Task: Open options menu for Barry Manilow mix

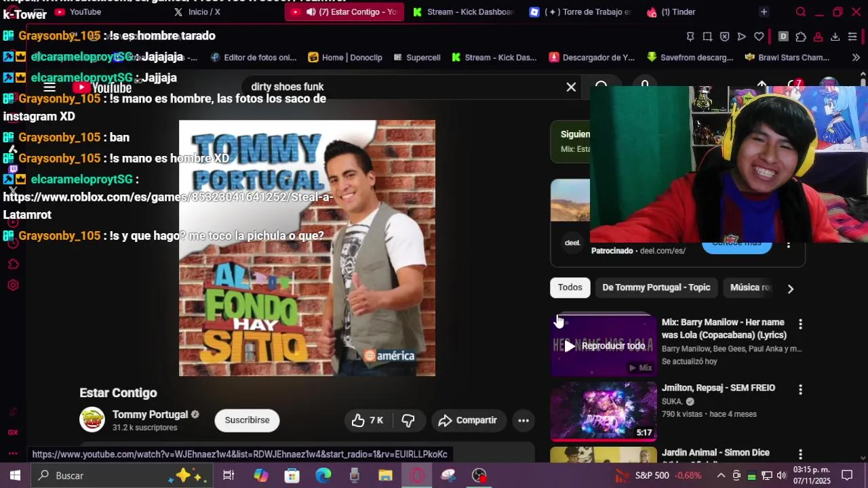Action: click(800, 324)
